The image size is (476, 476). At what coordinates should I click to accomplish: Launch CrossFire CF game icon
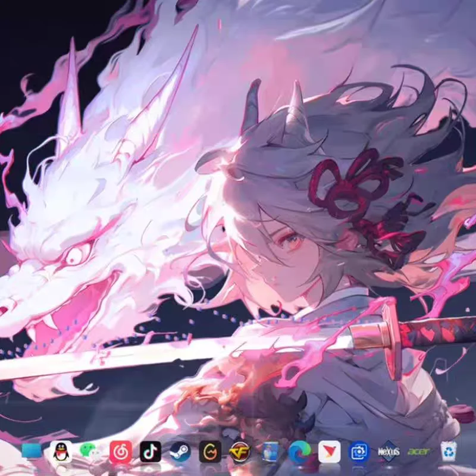pyautogui.click(x=240, y=452)
